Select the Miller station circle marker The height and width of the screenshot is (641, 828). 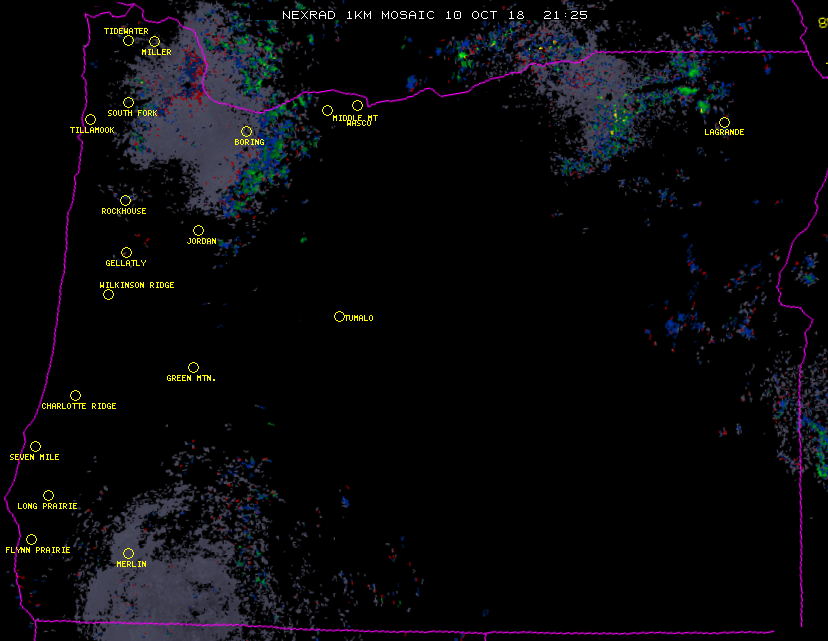click(154, 42)
